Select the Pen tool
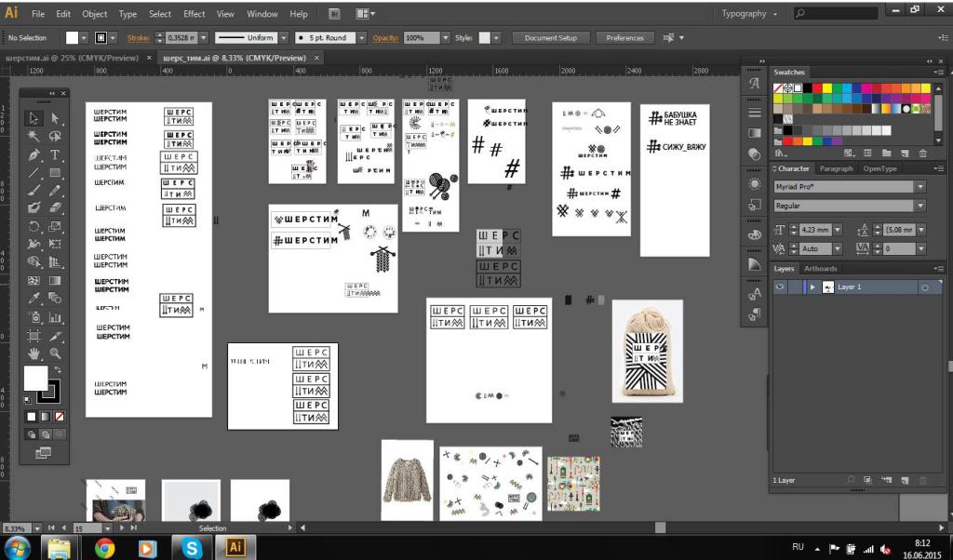This screenshot has width=953, height=560. (x=34, y=154)
